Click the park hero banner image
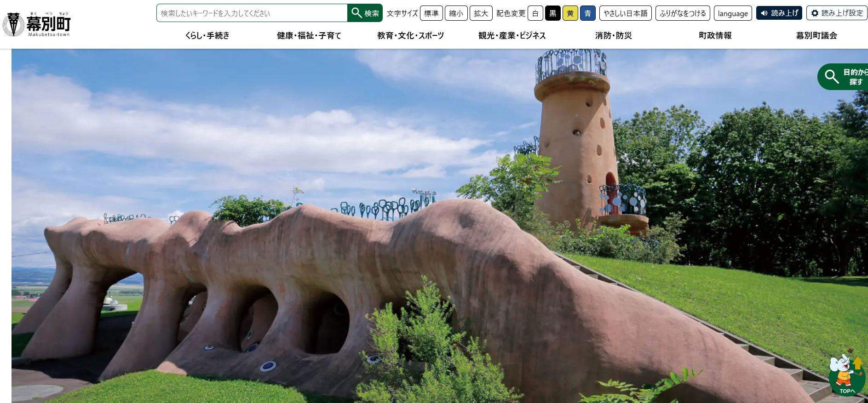The width and height of the screenshot is (868, 403). coord(440,226)
